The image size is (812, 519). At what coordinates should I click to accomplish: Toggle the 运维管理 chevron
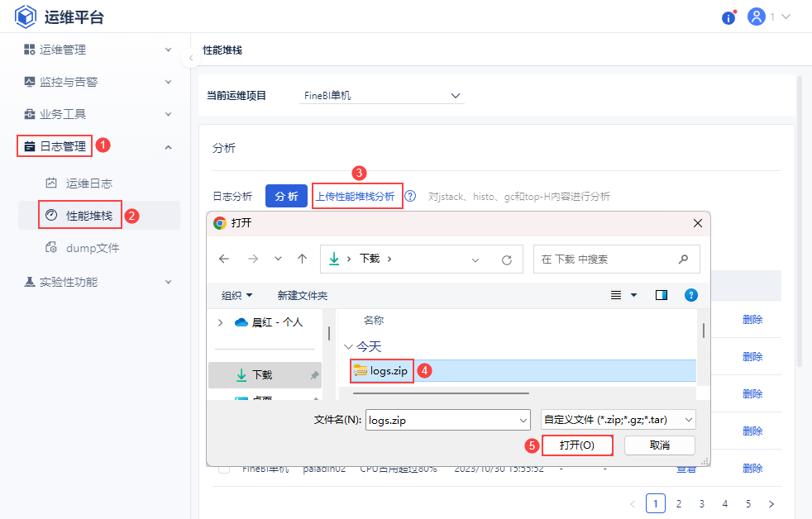(x=169, y=50)
